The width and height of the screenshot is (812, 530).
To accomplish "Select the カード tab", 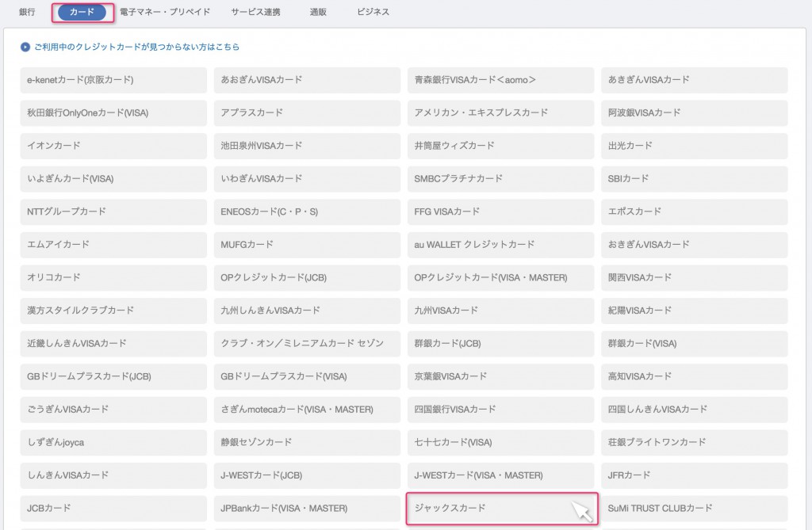I will (82, 12).
